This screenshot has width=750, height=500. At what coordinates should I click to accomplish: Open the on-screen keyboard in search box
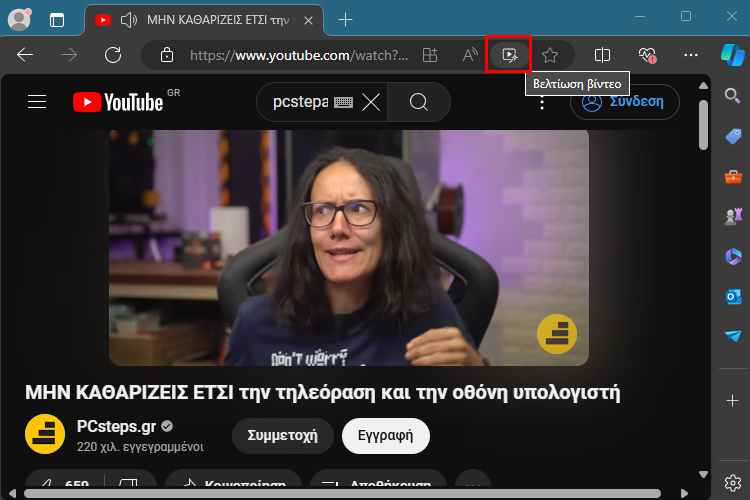343,102
